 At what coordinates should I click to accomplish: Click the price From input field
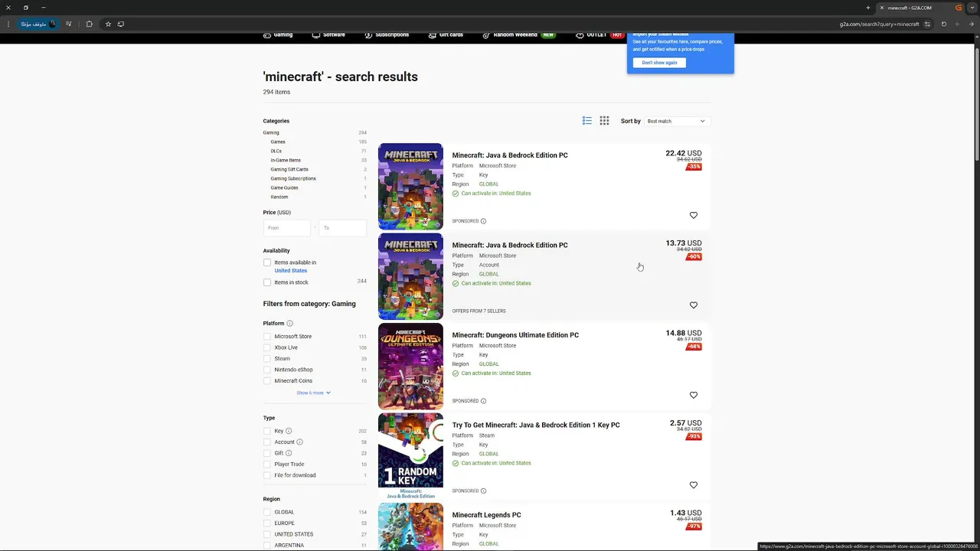coord(286,228)
